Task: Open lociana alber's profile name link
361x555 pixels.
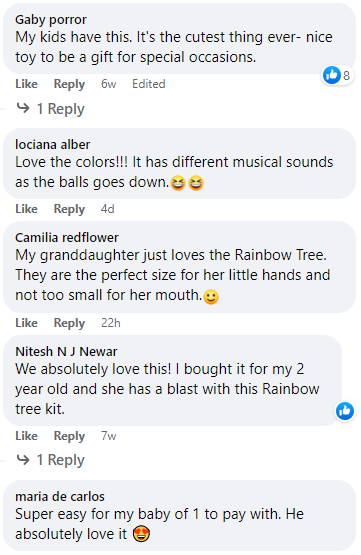Action: point(52,144)
